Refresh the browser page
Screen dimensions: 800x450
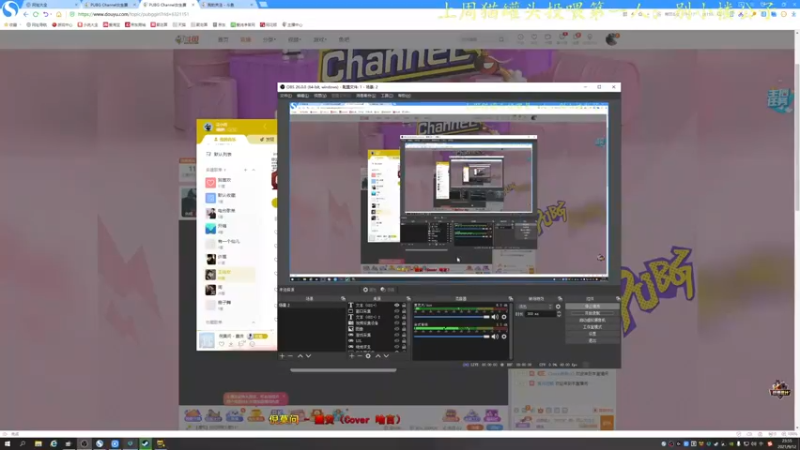click(x=36, y=14)
